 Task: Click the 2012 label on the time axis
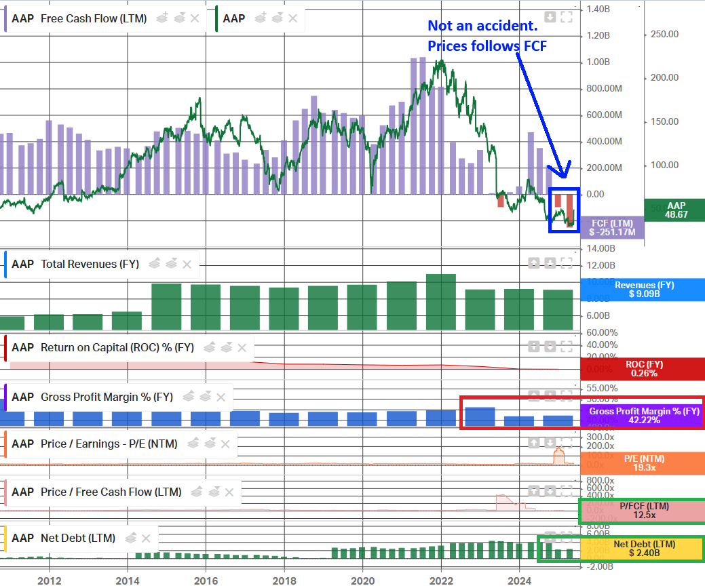coord(49,581)
